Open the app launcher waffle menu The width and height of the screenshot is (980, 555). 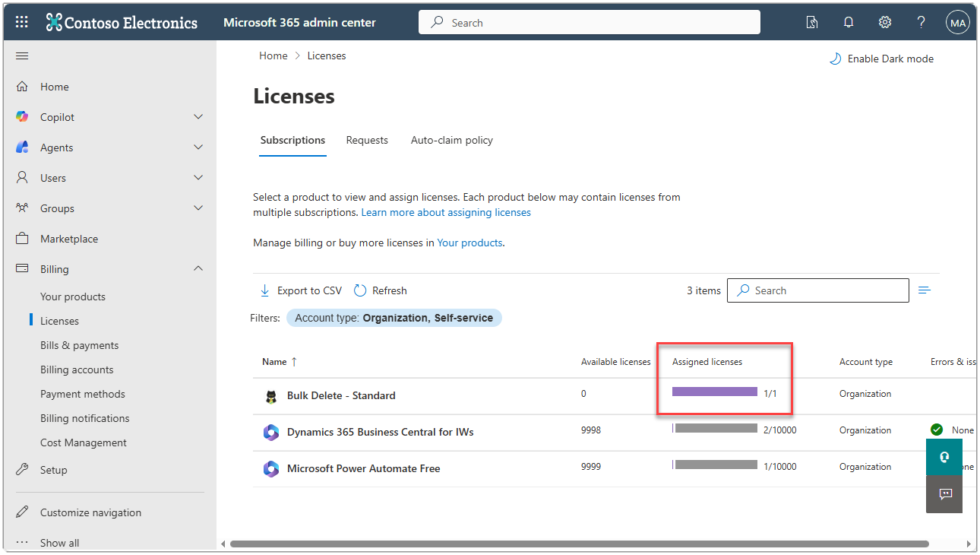click(x=21, y=21)
